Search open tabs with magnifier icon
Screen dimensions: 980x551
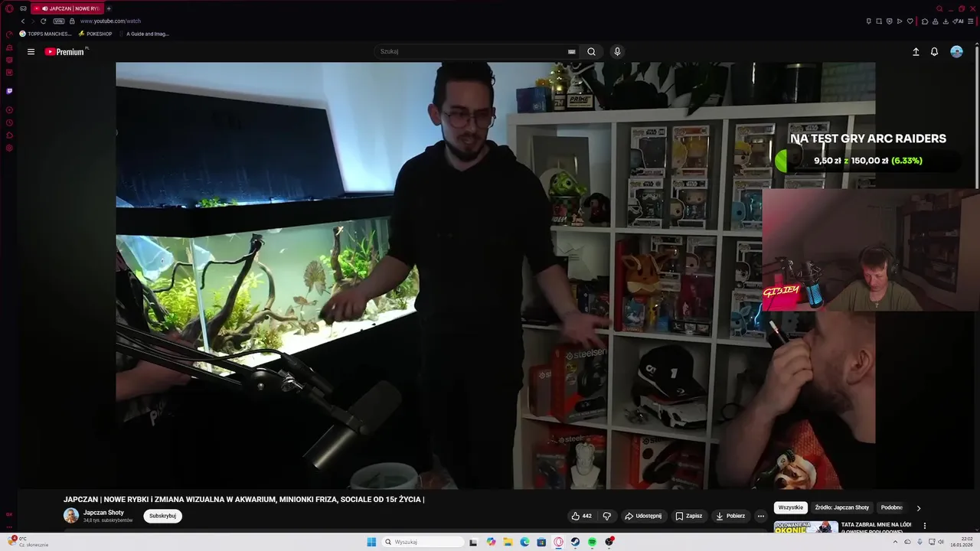tap(939, 8)
